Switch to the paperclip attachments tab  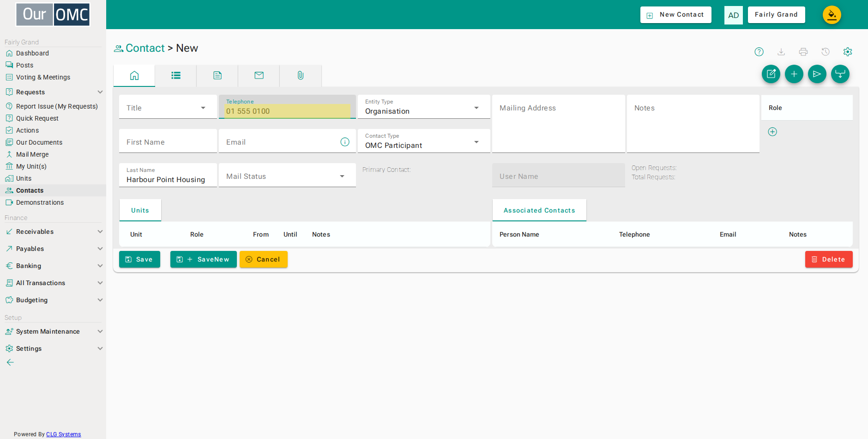pos(301,75)
